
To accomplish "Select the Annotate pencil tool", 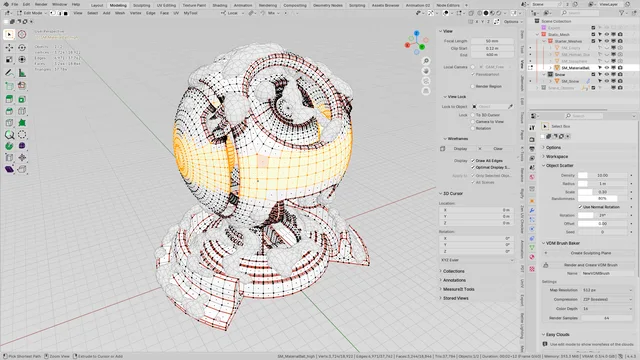I will pos(9,73).
